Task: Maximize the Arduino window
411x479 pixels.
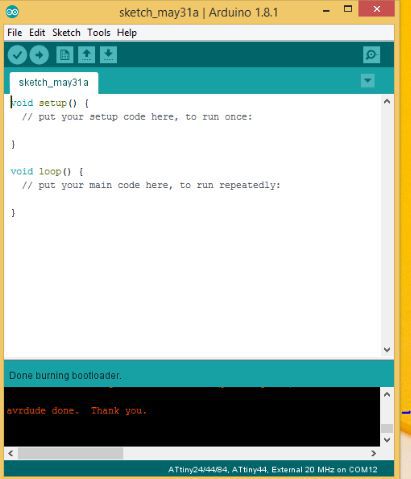Action: click(x=348, y=9)
